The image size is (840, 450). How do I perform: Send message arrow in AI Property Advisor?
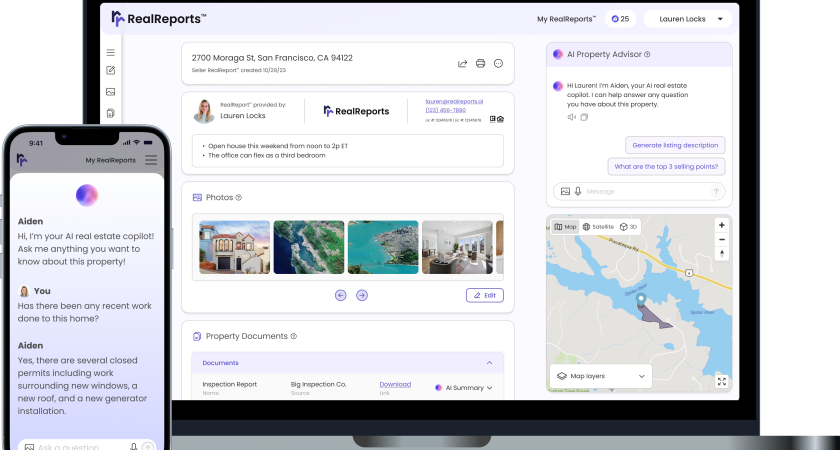coord(716,191)
